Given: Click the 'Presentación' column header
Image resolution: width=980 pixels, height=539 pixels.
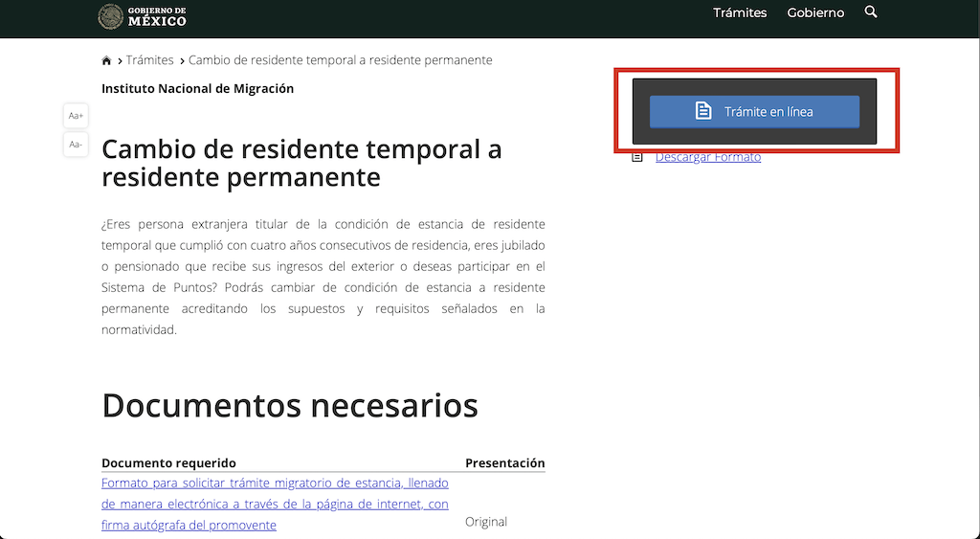Looking at the screenshot, I should coord(505,463).
